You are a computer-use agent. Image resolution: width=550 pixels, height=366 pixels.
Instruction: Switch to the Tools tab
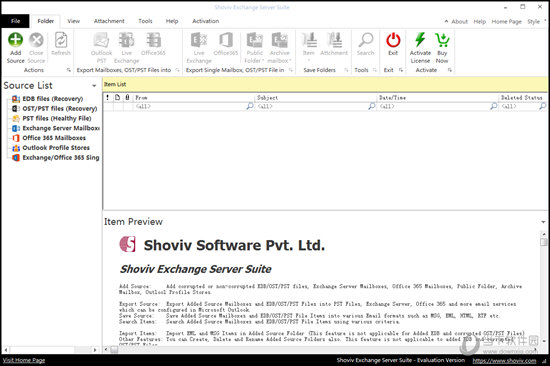pyautogui.click(x=145, y=21)
